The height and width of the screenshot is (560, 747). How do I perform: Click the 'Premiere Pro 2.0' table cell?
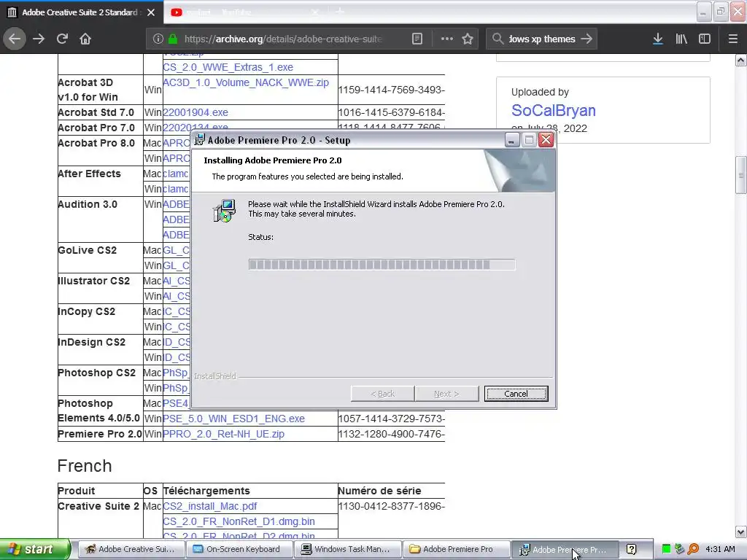tap(100, 434)
